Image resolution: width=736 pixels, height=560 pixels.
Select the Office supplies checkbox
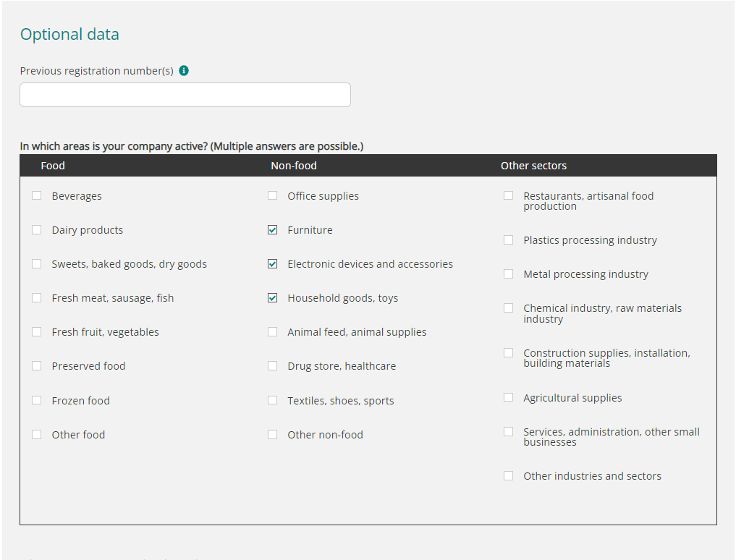click(x=272, y=195)
